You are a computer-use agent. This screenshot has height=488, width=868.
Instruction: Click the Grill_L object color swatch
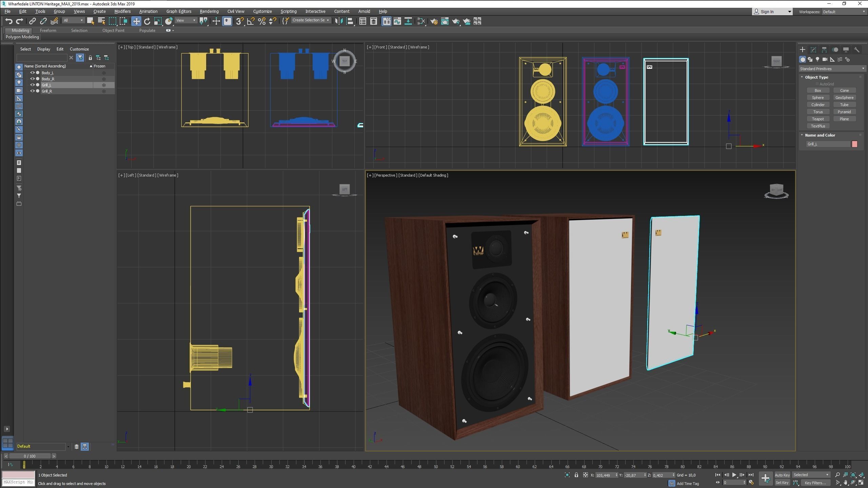pos(854,144)
